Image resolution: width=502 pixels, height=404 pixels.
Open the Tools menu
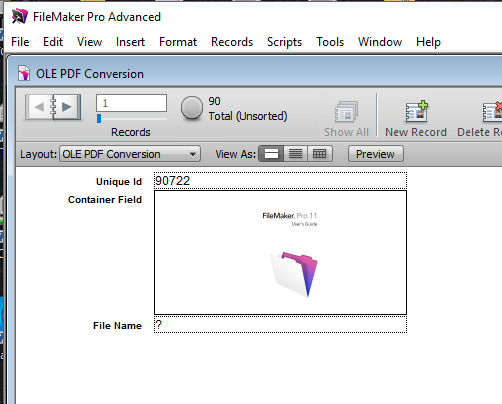tap(330, 42)
